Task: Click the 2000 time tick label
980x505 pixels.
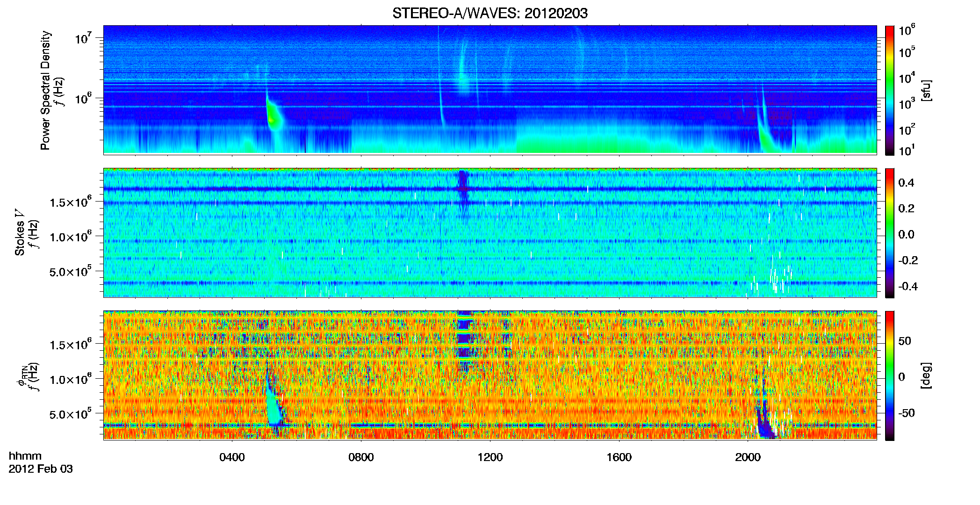Action: pos(748,457)
